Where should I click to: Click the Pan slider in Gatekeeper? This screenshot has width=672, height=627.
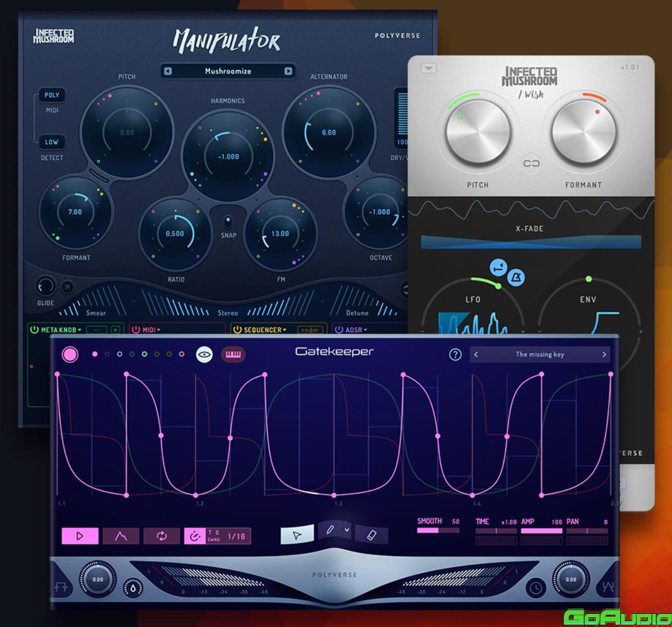[587, 531]
